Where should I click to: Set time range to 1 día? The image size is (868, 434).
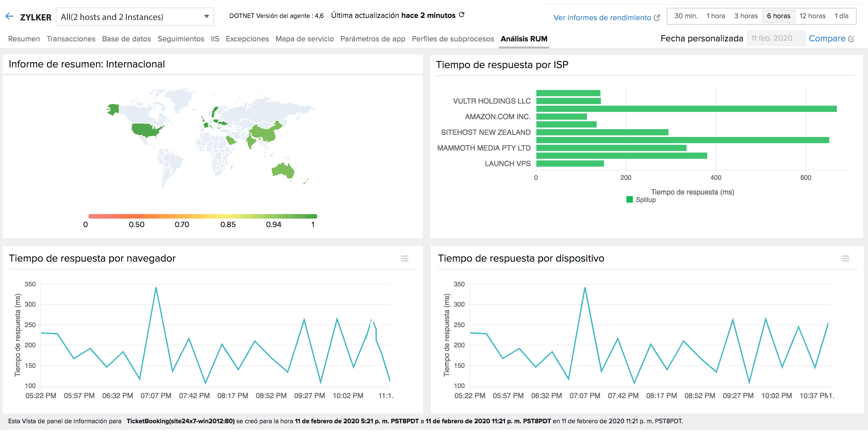[x=841, y=16]
